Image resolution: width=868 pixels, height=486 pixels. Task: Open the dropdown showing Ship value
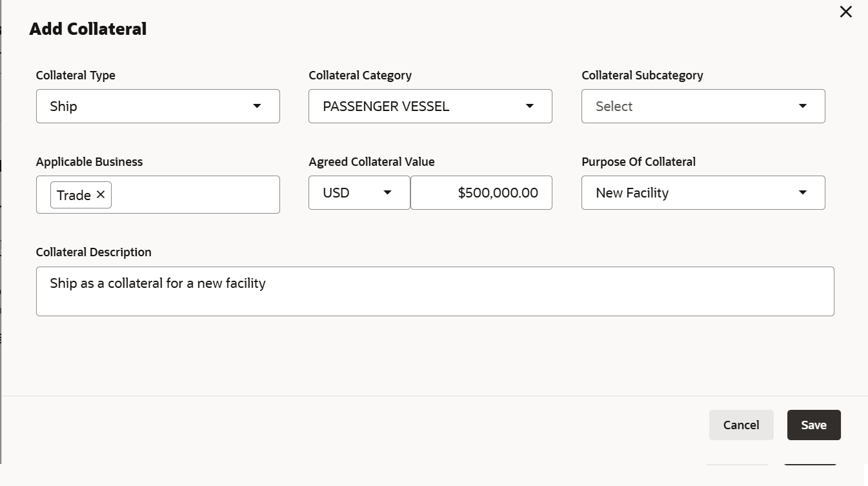coord(148,106)
